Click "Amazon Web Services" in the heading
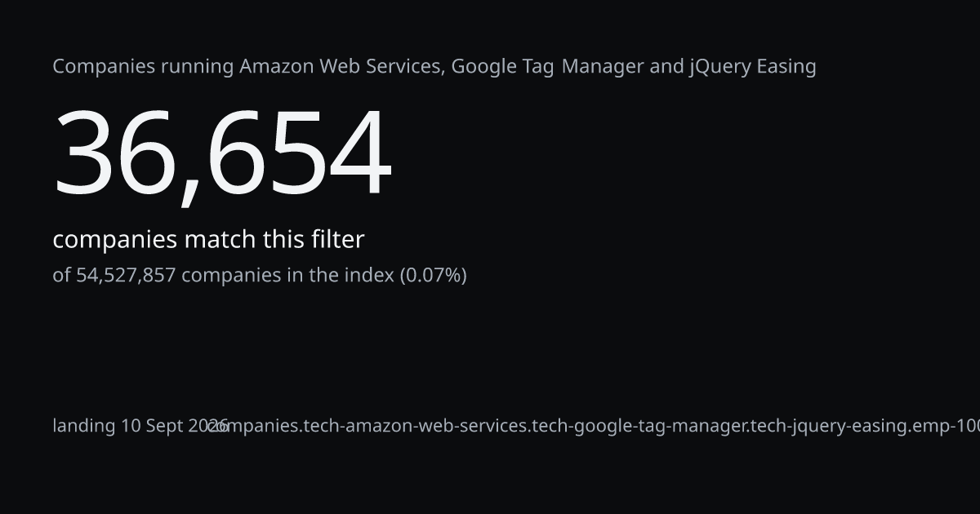 tap(342, 67)
